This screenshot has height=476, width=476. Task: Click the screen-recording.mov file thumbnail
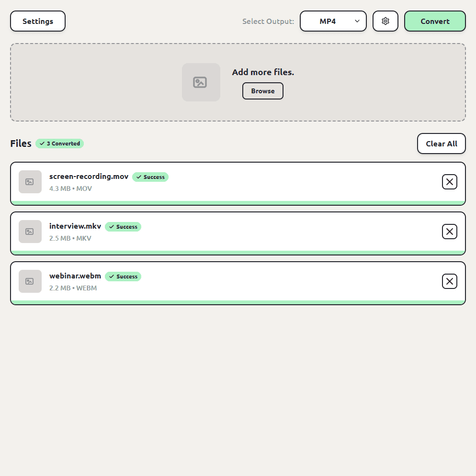pyautogui.click(x=30, y=182)
